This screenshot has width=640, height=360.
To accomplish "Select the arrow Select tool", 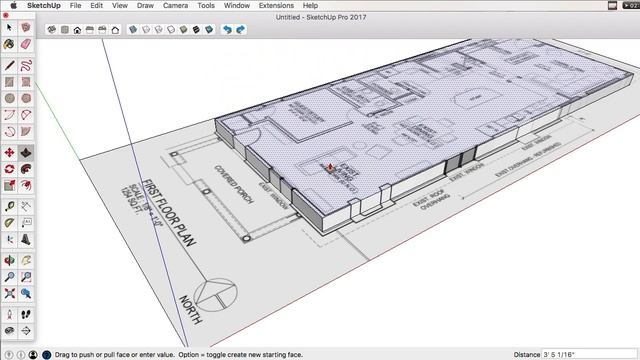I will click(x=9, y=27).
